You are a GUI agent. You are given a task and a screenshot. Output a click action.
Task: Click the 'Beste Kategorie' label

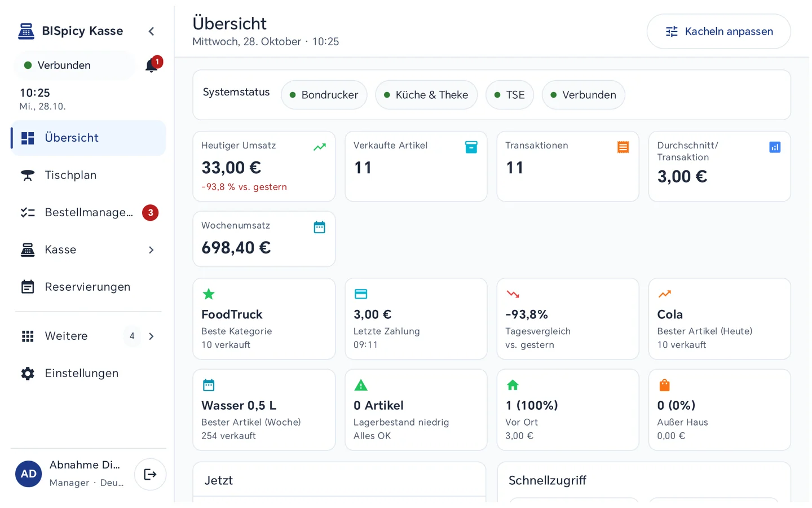coord(237,331)
